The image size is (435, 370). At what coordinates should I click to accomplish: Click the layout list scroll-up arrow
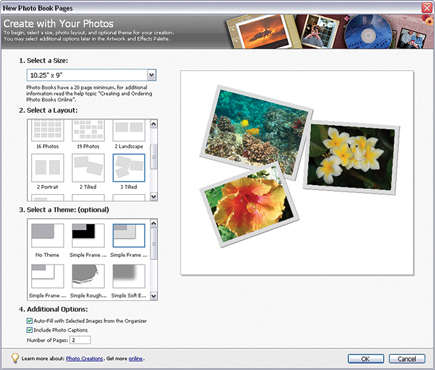tap(154, 124)
